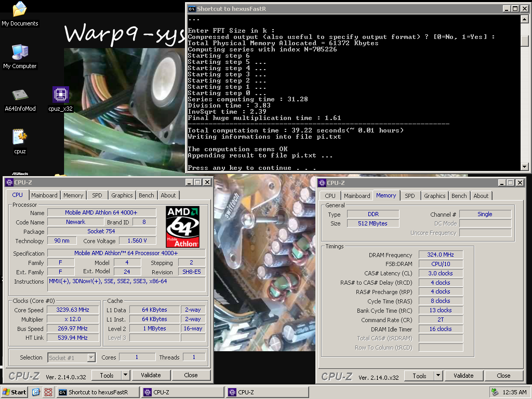The width and height of the screenshot is (532, 399).
Task: Click the console scrollbar up arrow
Action: pyautogui.click(x=525, y=19)
